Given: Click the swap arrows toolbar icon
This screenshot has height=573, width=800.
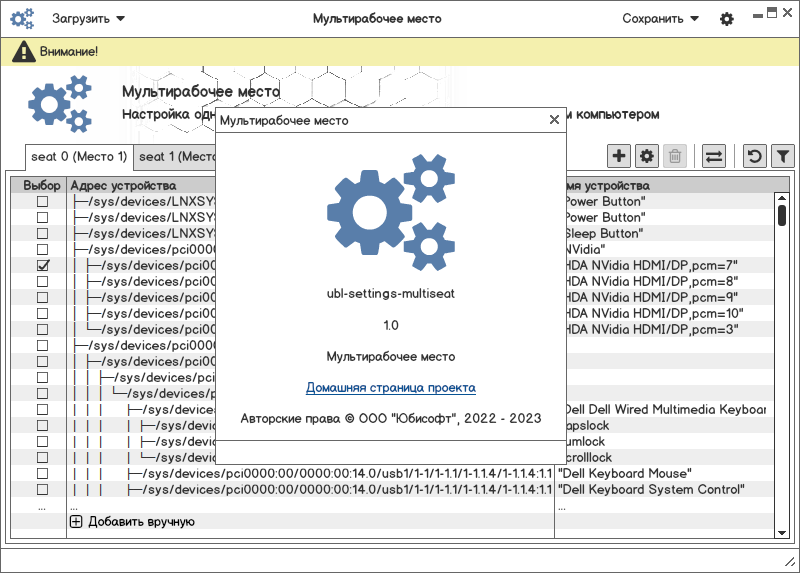Looking at the screenshot, I should coord(714,156).
